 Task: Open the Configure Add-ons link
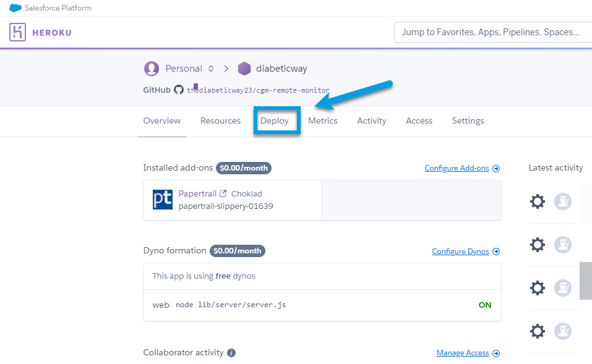tap(461, 168)
